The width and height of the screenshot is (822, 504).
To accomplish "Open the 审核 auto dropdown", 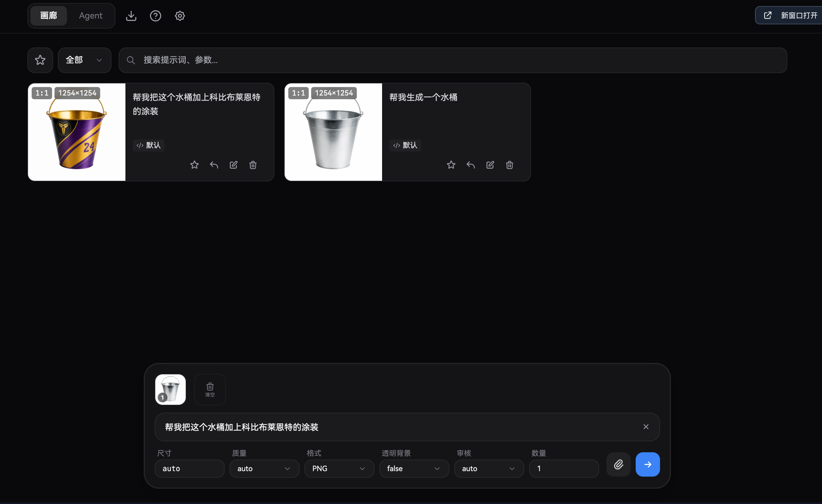I will (x=489, y=469).
